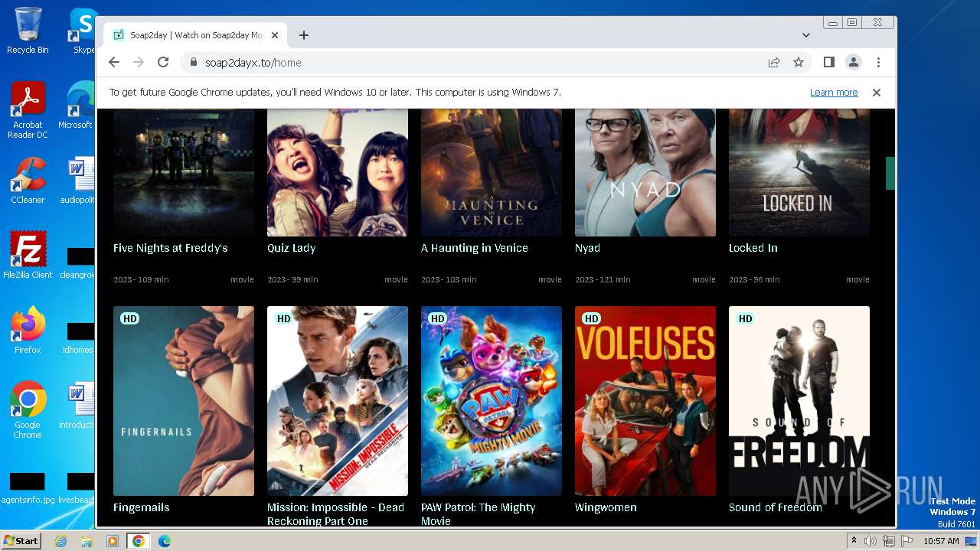Expand the tab search chevron
Image resolution: width=980 pixels, height=551 pixels.
pos(806,35)
